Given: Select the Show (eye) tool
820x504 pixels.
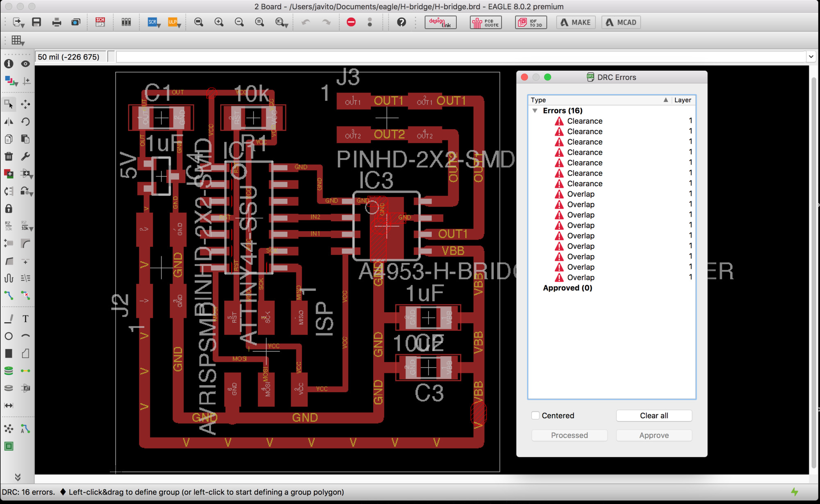Looking at the screenshot, I should tap(25, 64).
